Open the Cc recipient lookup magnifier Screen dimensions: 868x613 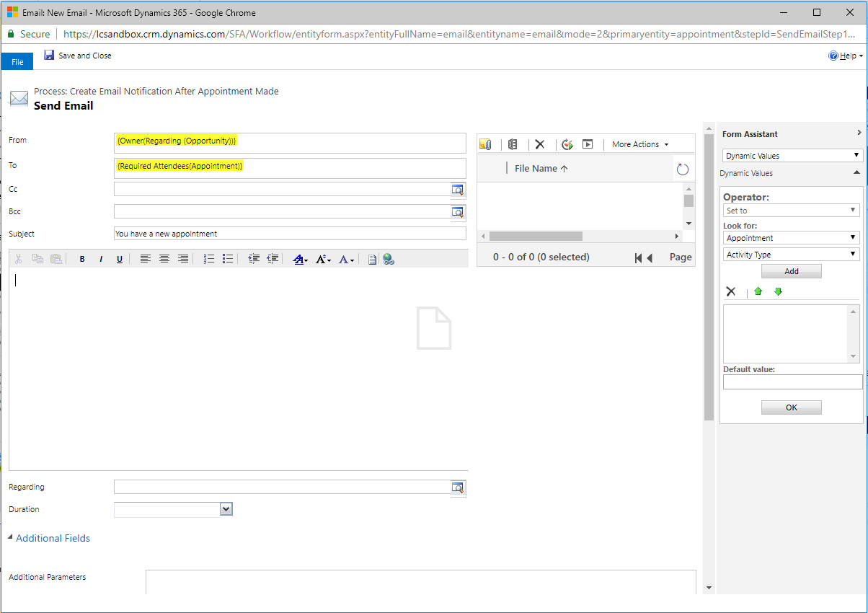coord(458,190)
